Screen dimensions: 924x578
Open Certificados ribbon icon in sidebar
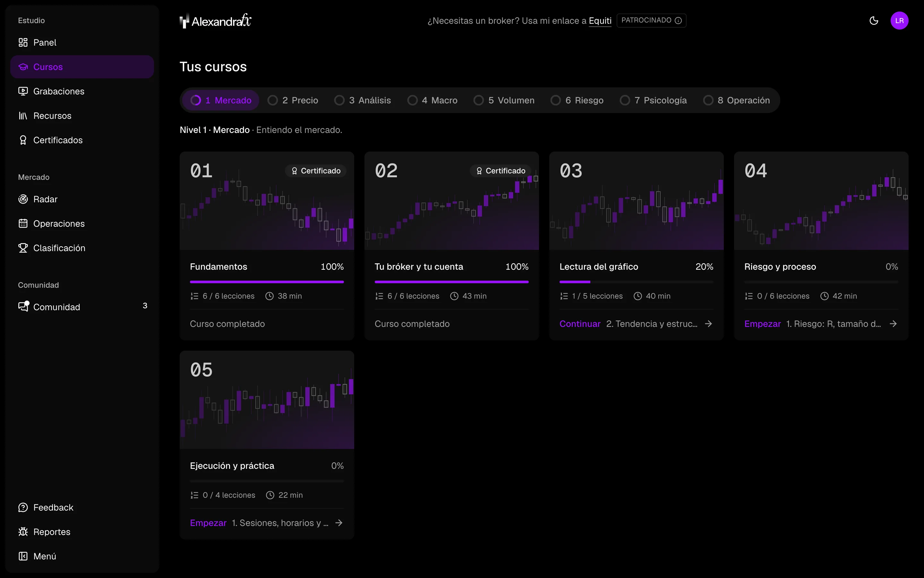tap(23, 140)
